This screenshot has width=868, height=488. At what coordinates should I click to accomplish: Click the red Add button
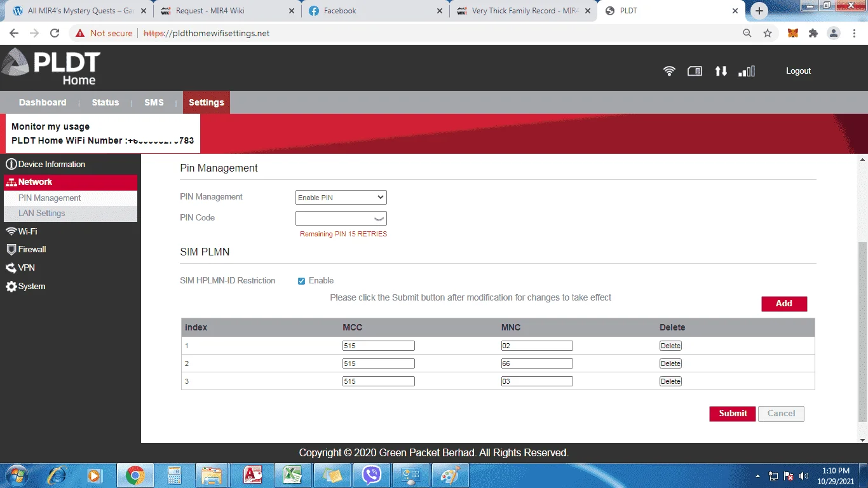tap(784, 304)
